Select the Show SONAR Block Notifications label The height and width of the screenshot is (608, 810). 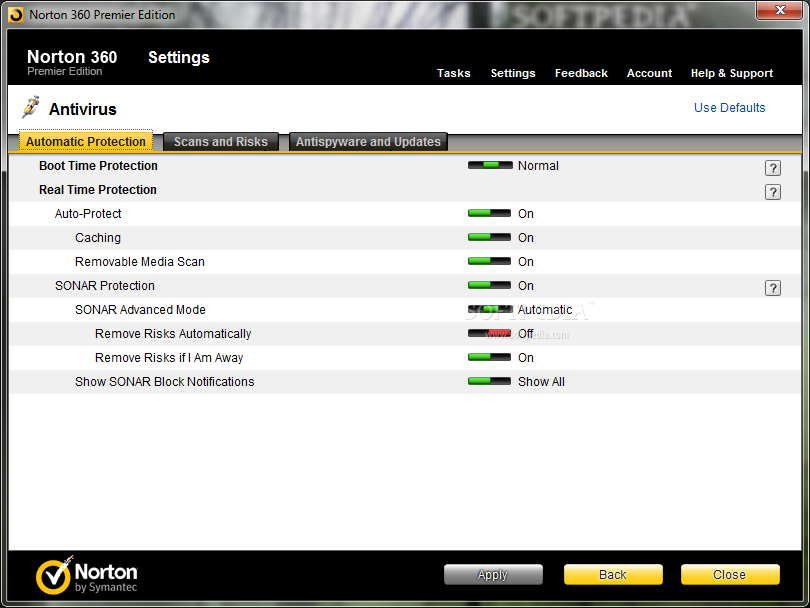pos(164,382)
